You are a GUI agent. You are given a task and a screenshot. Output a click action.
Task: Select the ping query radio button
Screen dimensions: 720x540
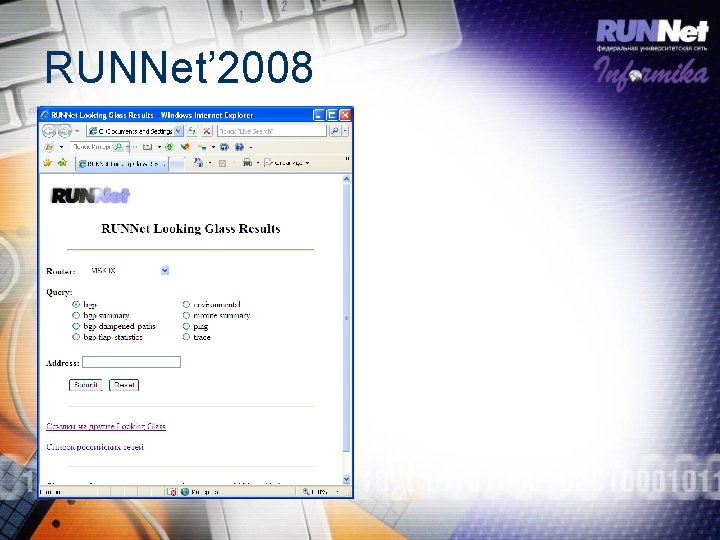pos(186,326)
